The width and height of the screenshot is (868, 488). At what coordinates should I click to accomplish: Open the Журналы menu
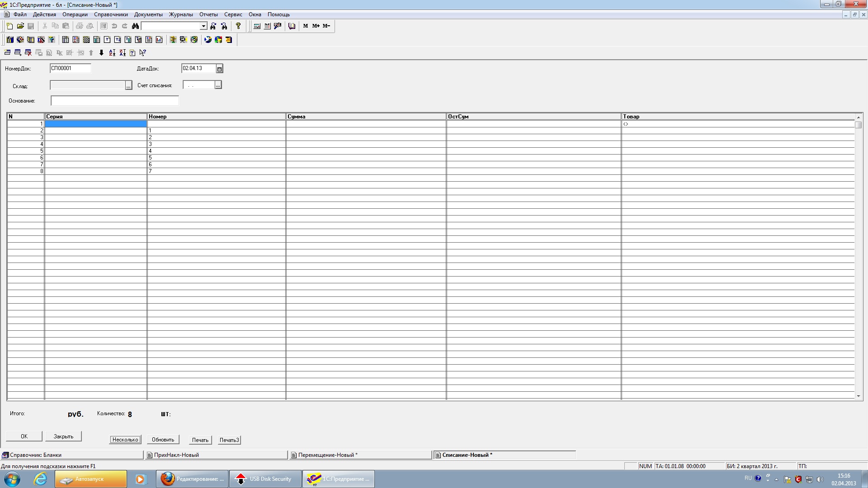click(x=181, y=14)
